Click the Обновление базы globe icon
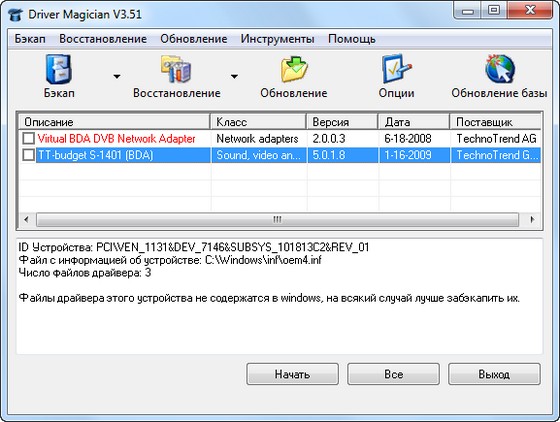 coord(499,69)
